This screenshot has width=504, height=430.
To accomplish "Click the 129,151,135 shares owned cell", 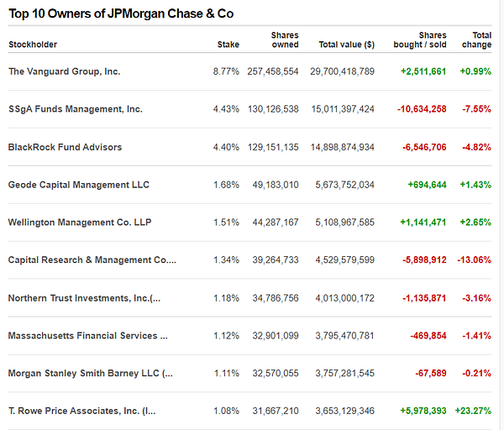I will click(273, 147).
